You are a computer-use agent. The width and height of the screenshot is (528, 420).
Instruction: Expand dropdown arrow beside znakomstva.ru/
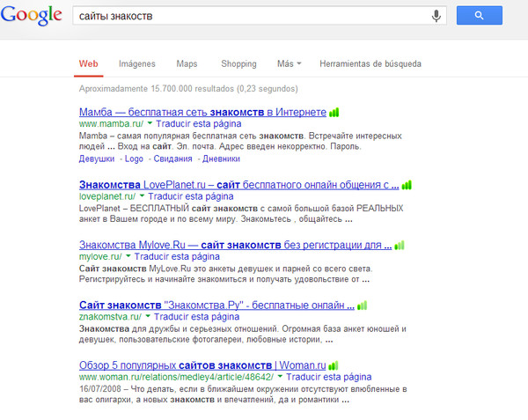pos(148,316)
